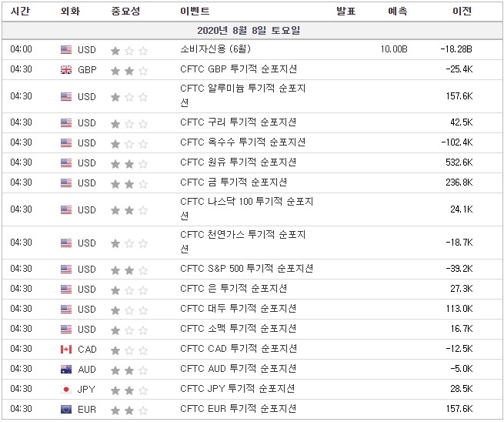This screenshot has height=422, width=504.
Task: Click the 예측 column header
Action: coord(398,12)
